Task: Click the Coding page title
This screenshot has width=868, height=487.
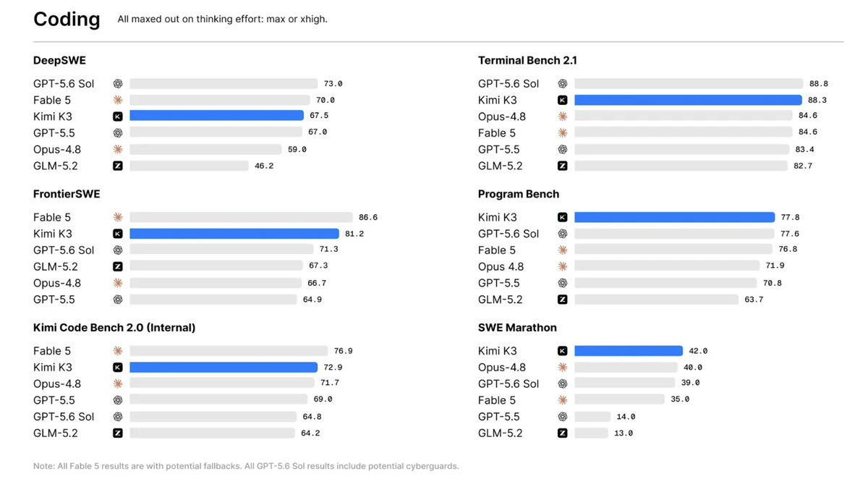Action: 67,20
